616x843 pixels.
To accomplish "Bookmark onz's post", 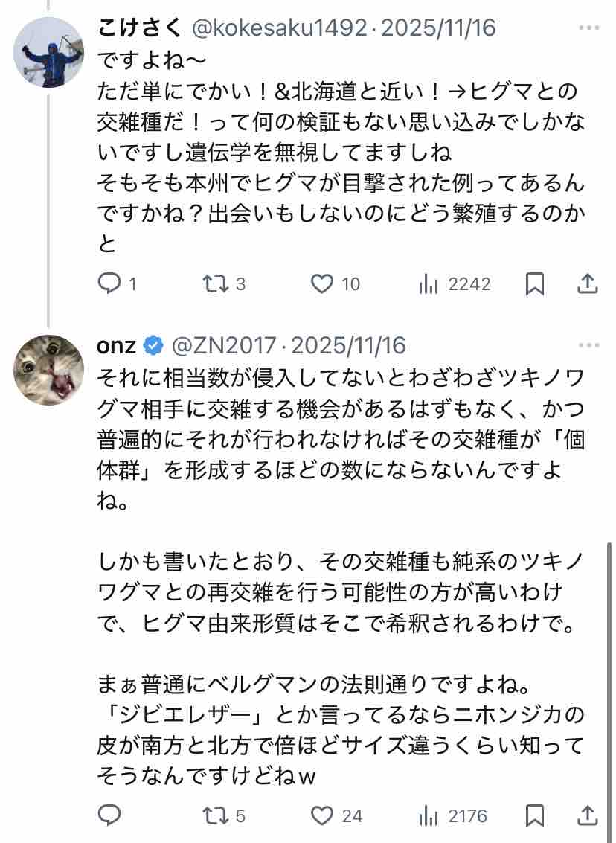I will [x=535, y=815].
